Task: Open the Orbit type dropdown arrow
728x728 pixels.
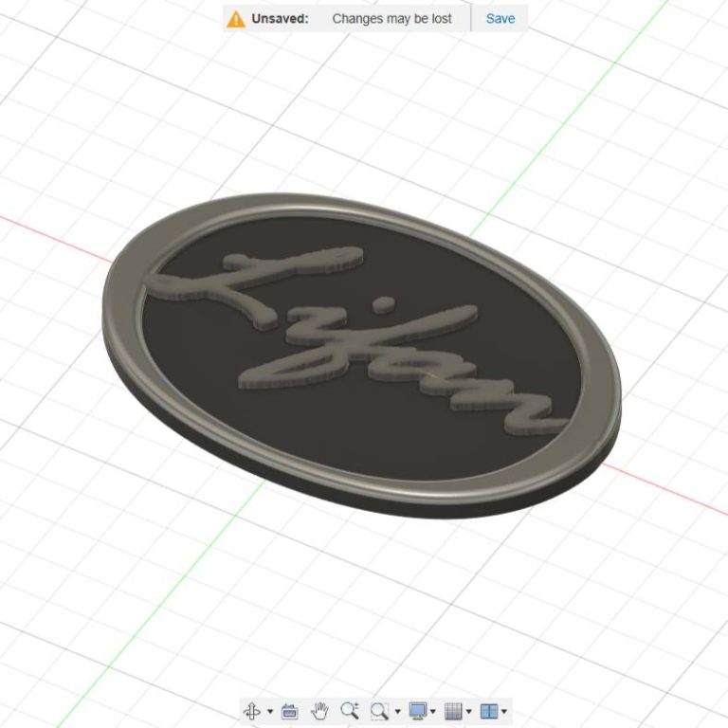Action: pos(270,711)
